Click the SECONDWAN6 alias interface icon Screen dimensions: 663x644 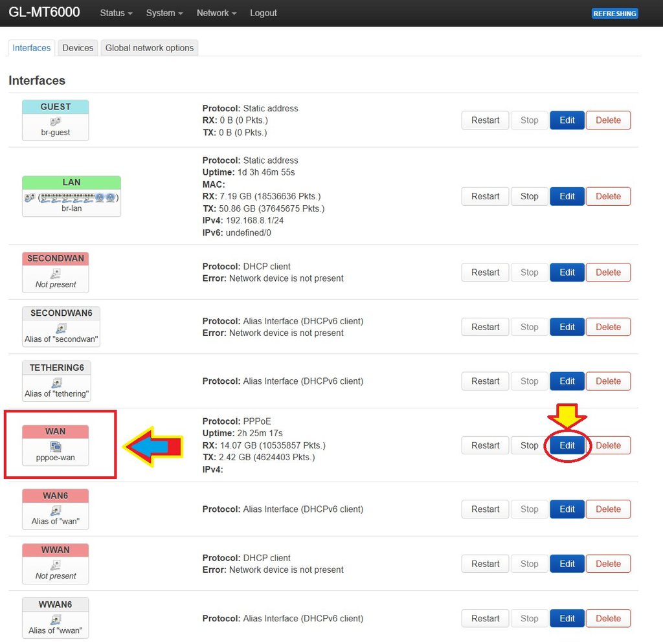pyautogui.click(x=61, y=328)
